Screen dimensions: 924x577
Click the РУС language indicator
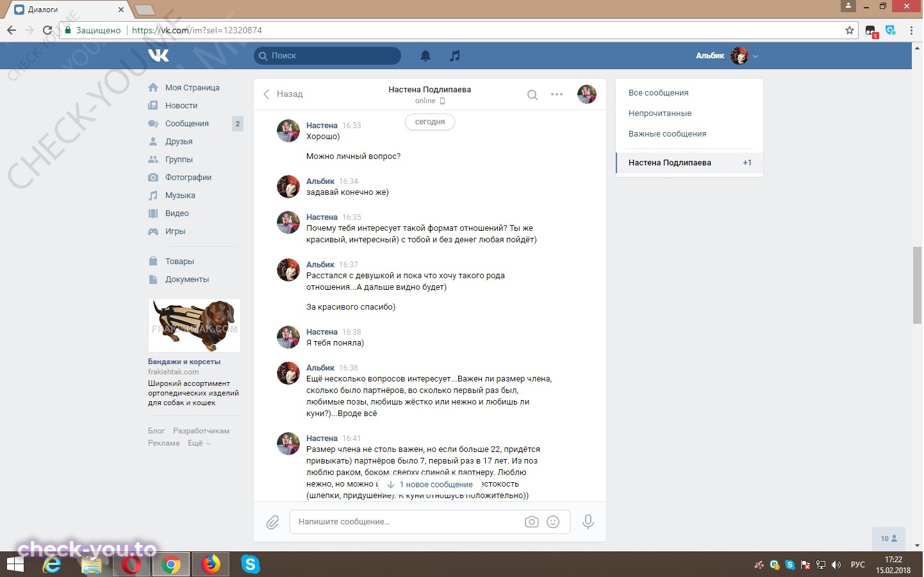(857, 565)
